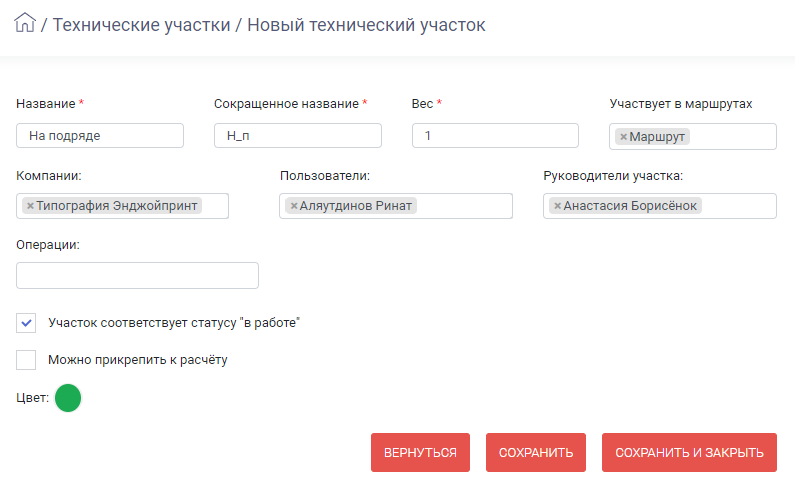This screenshot has width=795, height=489.
Task: Open the green color picker swatch
Action: click(x=68, y=398)
